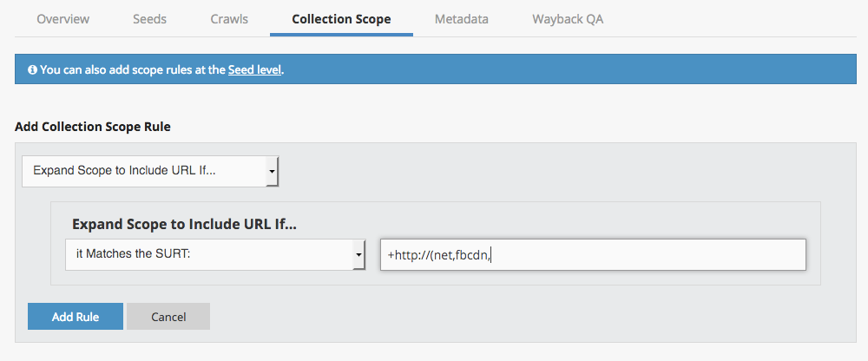Open the Overview tab
Screen dimensions: 868x361
62,18
